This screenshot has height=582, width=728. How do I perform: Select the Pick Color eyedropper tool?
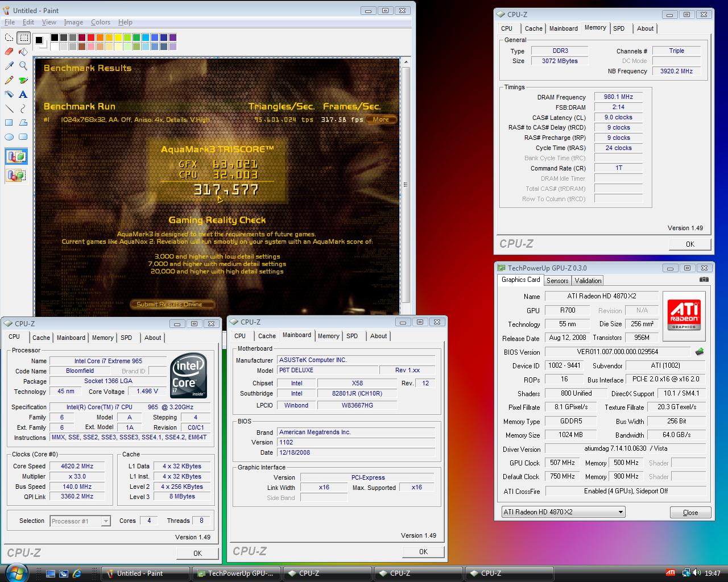pyautogui.click(x=9, y=66)
